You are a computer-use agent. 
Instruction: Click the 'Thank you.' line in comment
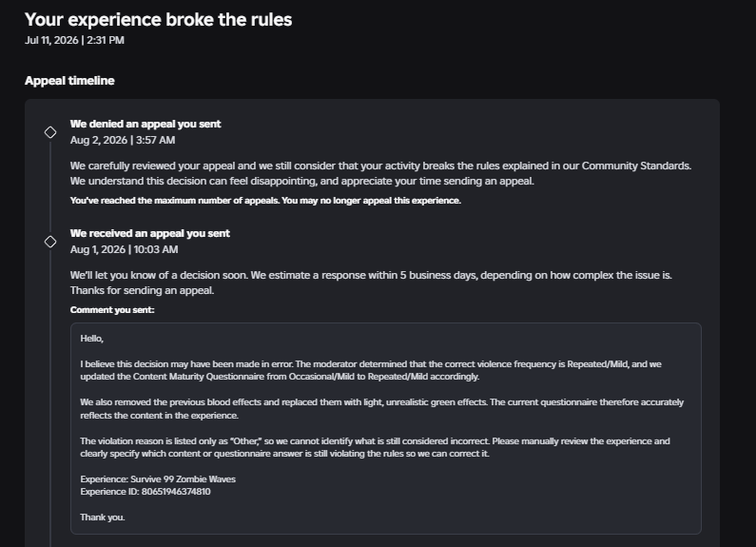(x=102, y=518)
